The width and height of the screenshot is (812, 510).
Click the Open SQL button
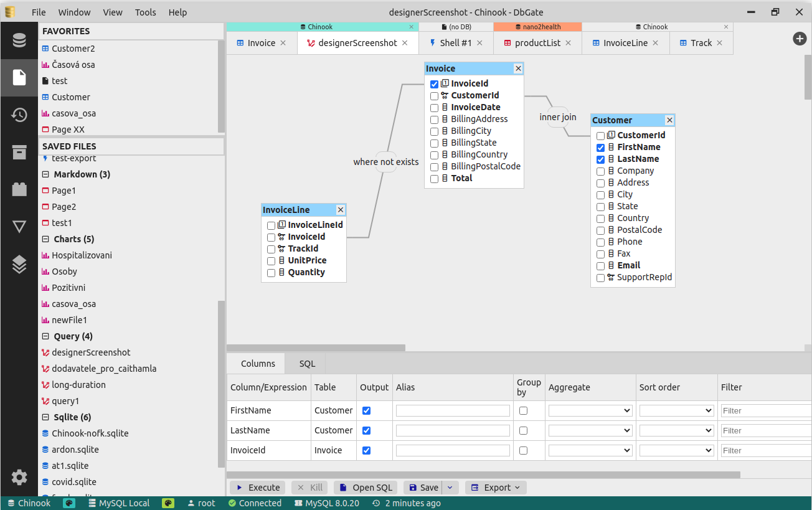[x=366, y=488]
